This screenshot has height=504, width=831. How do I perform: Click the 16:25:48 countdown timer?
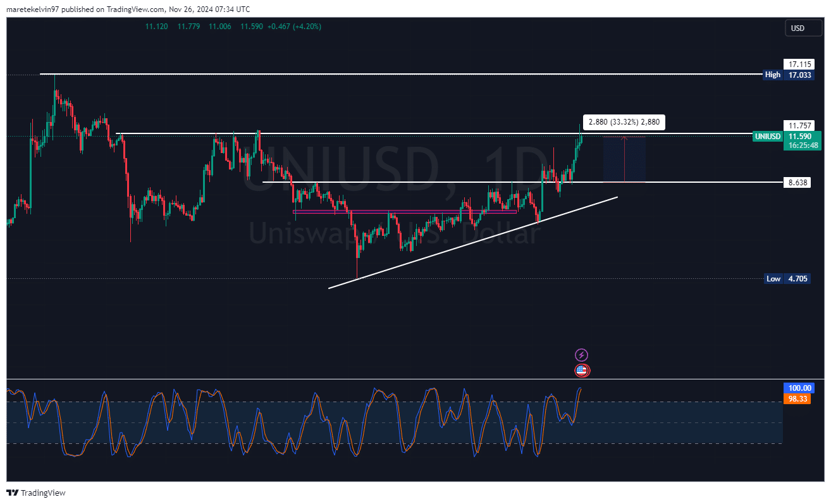coord(801,145)
